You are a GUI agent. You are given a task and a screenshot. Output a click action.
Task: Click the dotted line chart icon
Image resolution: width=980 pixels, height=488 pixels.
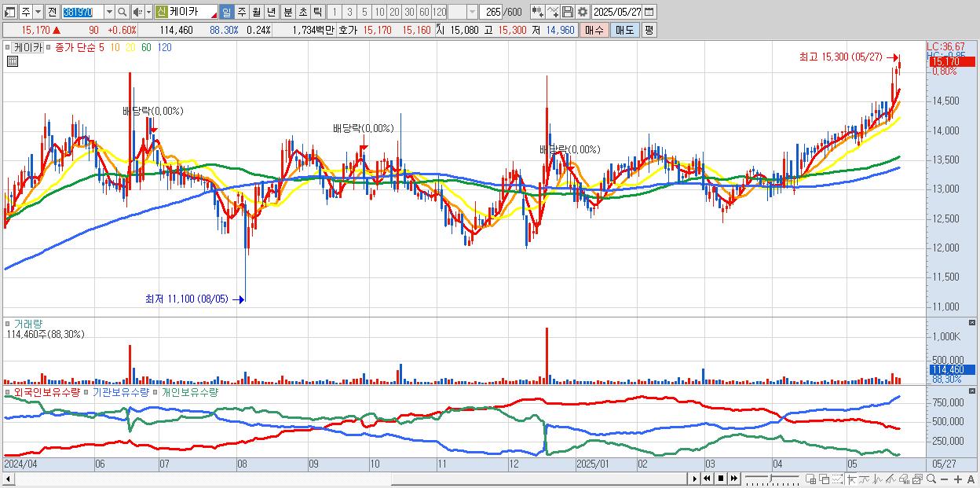pos(838,479)
